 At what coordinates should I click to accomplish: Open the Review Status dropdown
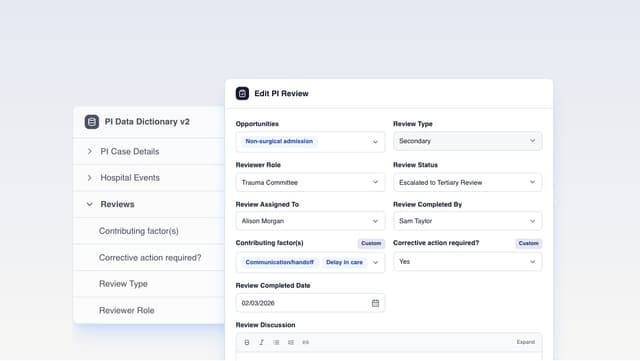(x=468, y=182)
